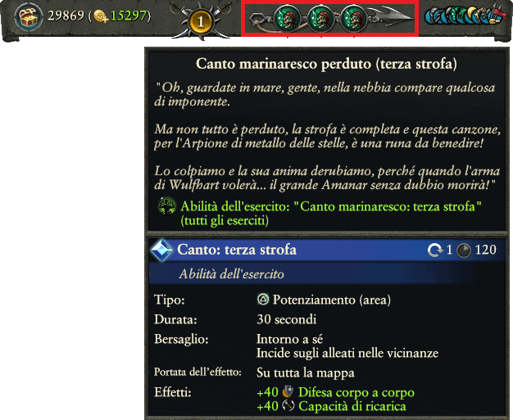This screenshot has height=420, width=513.
Task: Click the rope hook at the harpoon's start
Action: click(x=260, y=20)
